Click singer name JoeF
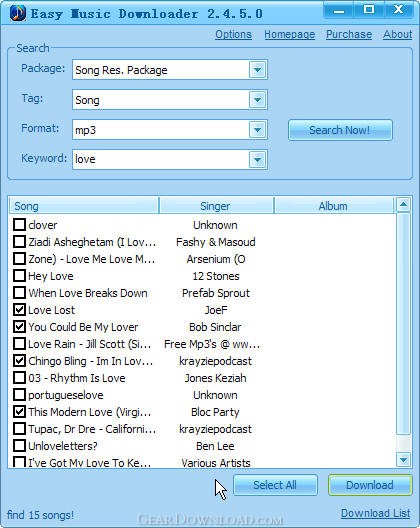 pyautogui.click(x=216, y=310)
